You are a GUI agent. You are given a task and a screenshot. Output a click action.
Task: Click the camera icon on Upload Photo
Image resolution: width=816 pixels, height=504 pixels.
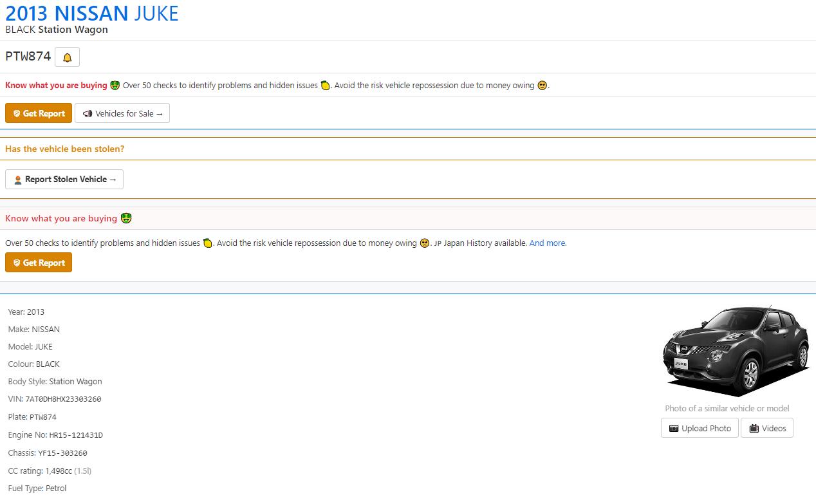pos(674,429)
